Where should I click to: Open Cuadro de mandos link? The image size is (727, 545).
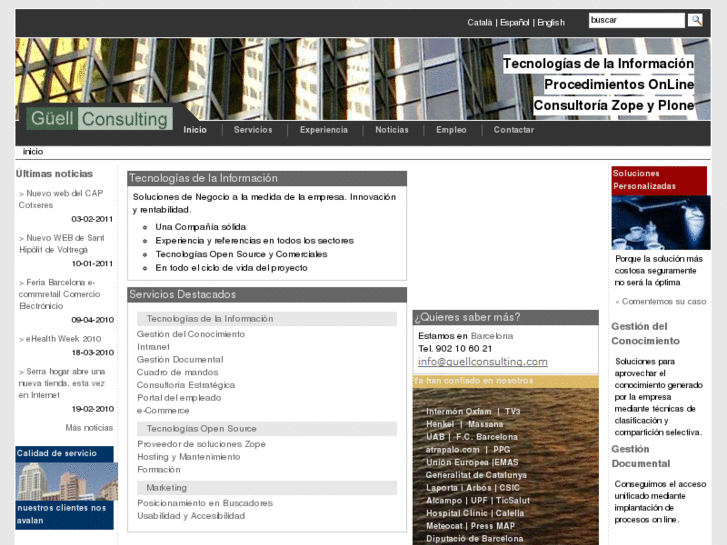tap(177, 372)
